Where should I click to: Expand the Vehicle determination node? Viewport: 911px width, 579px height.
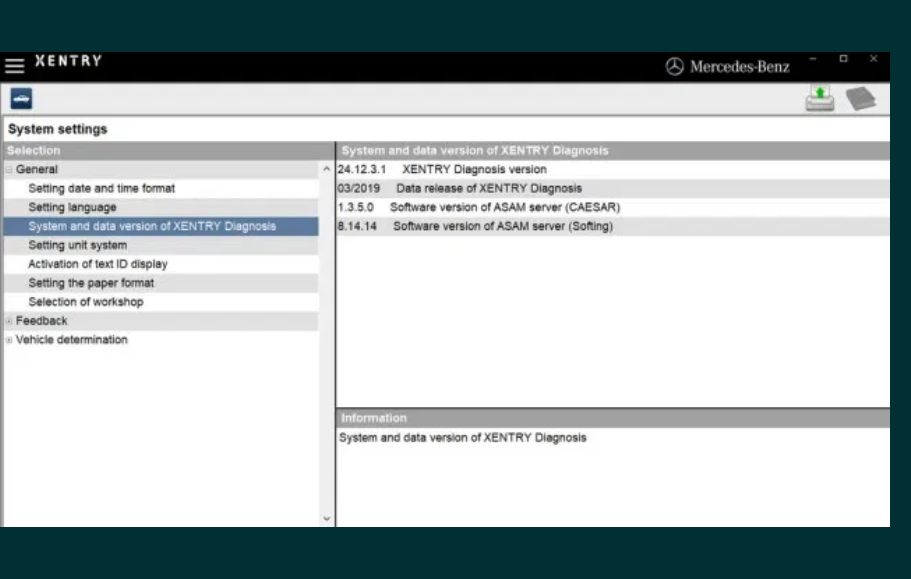(9, 340)
